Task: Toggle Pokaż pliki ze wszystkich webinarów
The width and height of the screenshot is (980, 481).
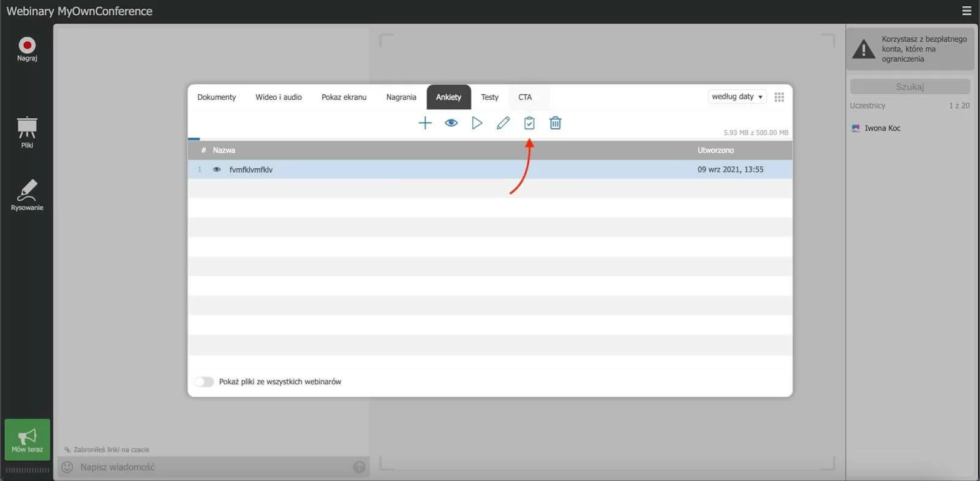Action: [205, 382]
